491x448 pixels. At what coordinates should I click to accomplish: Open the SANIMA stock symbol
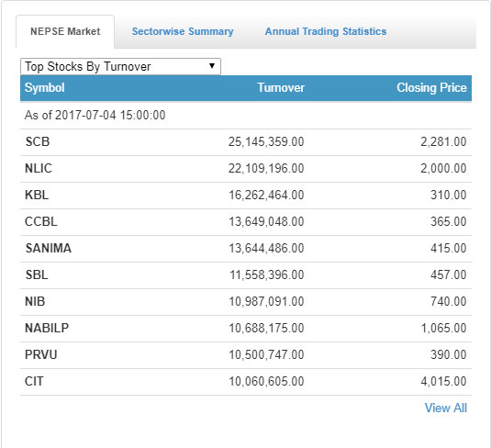(x=49, y=248)
